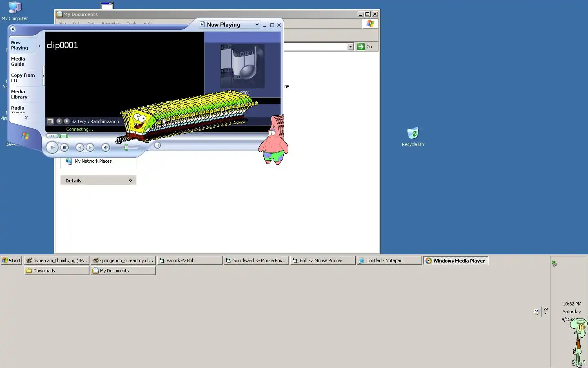The width and height of the screenshot is (588, 368).
Task: Open the address bar dropdown in My Documents
Action: pos(350,47)
